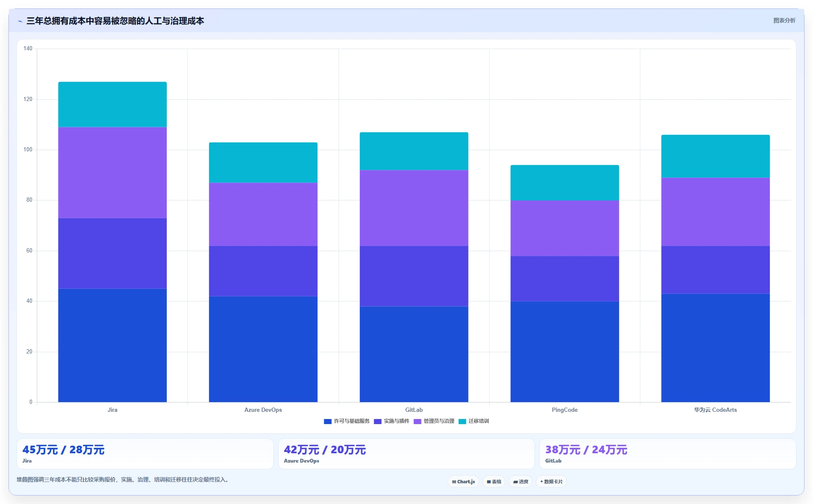Click the 45万元 / 28万元 card value
813x504 pixels.
63,450
